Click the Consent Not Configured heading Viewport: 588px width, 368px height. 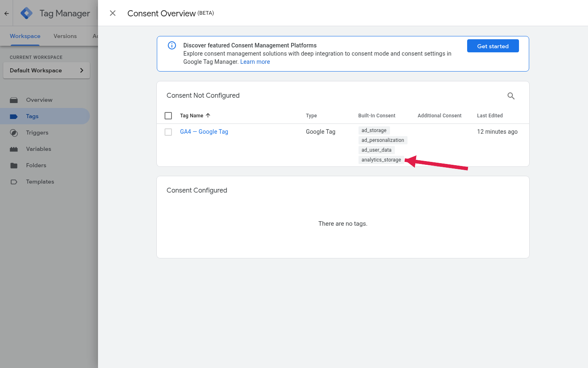point(203,95)
